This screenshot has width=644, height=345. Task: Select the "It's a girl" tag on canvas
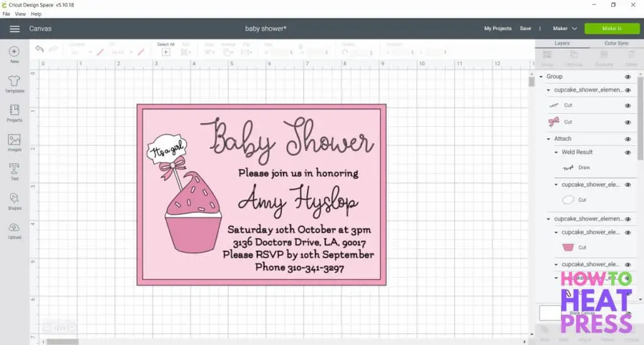tap(167, 150)
